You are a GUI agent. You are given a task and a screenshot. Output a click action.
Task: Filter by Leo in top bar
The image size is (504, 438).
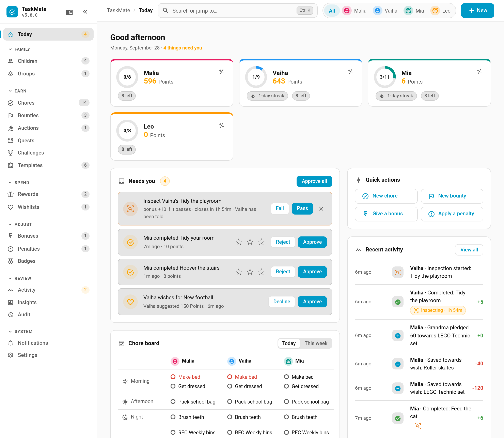click(x=441, y=11)
